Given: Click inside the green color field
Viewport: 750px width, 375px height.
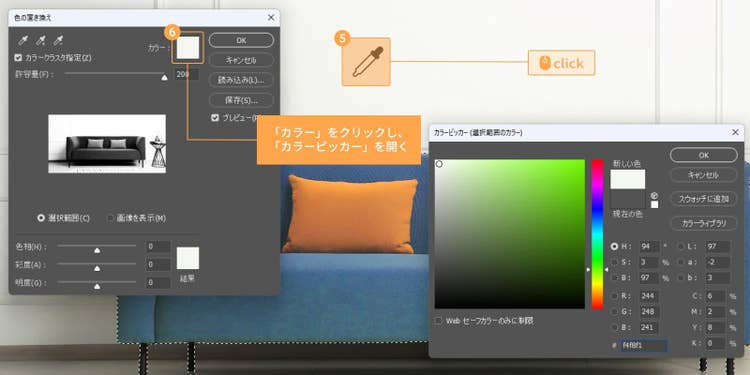Looking at the screenshot, I should click(x=510, y=234).
